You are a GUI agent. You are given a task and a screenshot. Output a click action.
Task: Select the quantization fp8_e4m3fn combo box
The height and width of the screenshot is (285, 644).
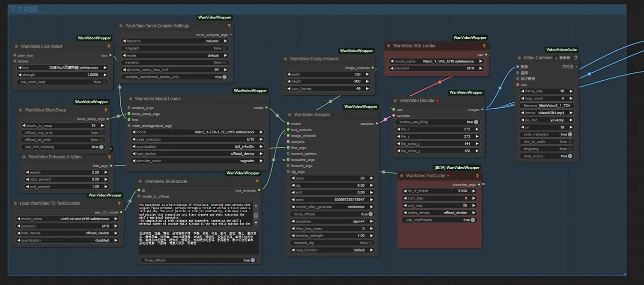pyautogui.click(x=198, y=147)
